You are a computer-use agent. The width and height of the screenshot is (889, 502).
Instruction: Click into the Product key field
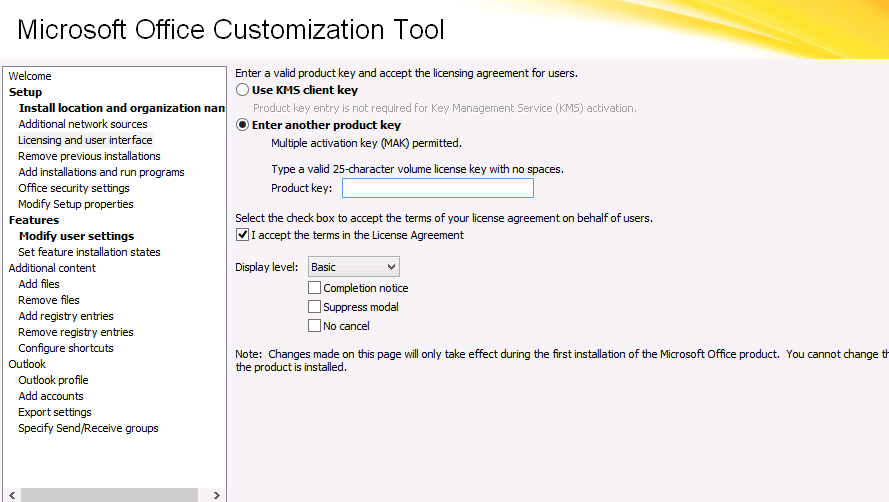(438, 188)
